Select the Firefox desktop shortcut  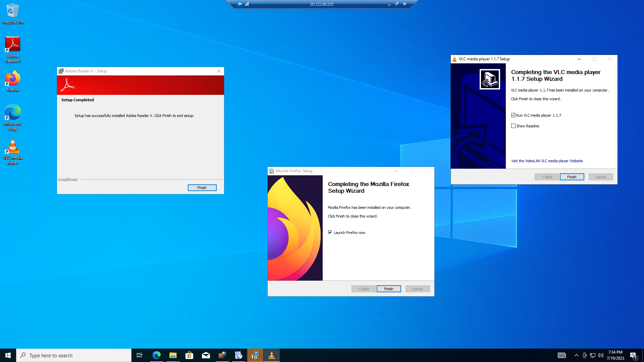[12, 81]
